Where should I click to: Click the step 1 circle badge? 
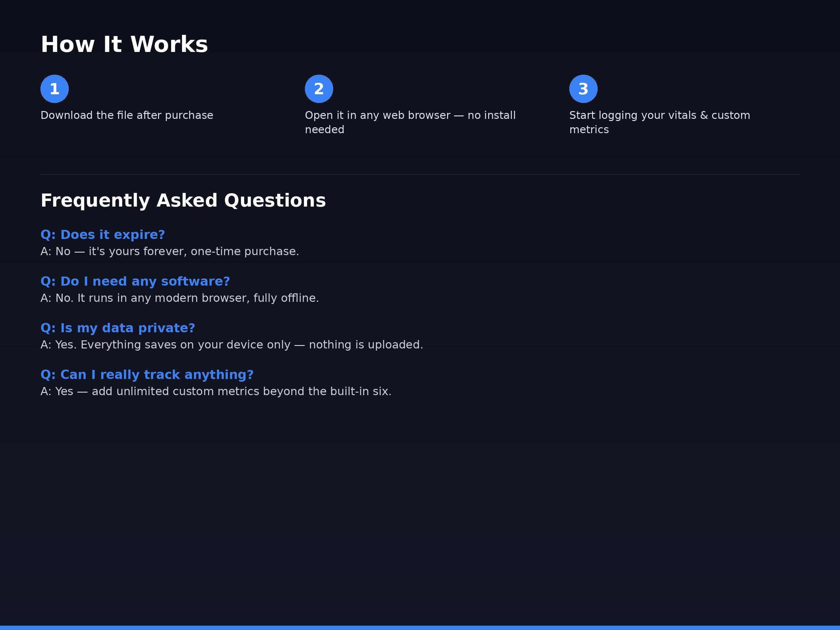[55, 89]
